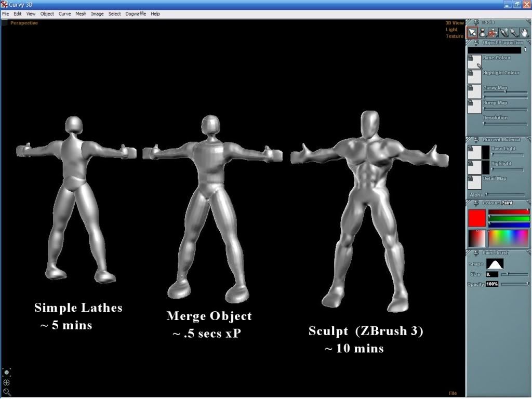Image resolution: width=532 pixels, height=399 pixels.
Task: Toggle the Object Properties panel pin
Action: tap(476, 43)
